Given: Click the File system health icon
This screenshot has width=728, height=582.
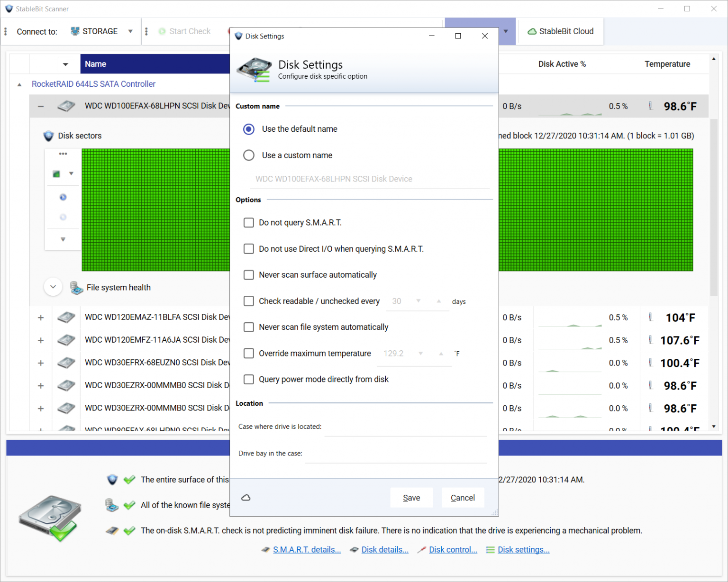Looking at the screenshot, I should (76, 288).
